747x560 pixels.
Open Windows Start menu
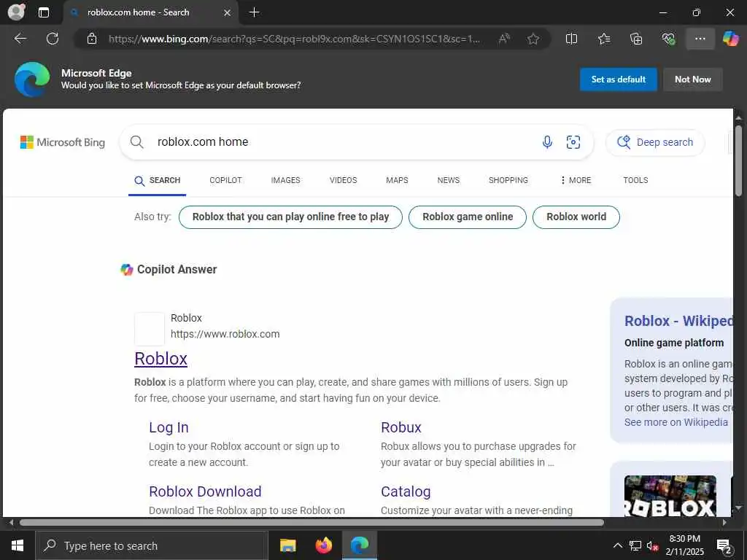18,545
